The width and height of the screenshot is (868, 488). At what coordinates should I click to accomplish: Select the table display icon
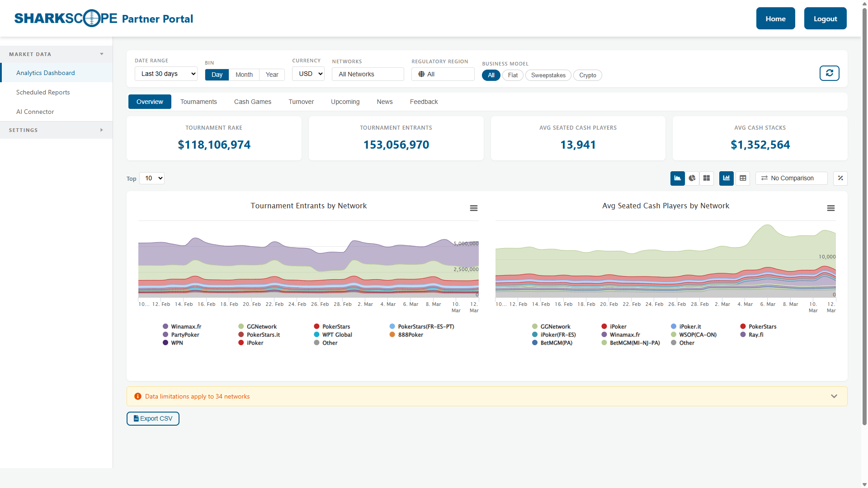click(x=742, y=178)
